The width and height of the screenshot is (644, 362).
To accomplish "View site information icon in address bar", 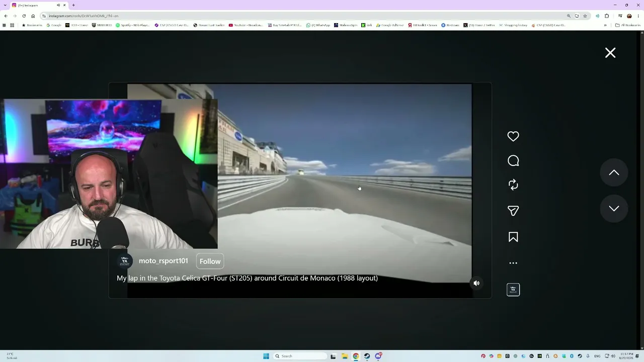I will tap(44, 16).
